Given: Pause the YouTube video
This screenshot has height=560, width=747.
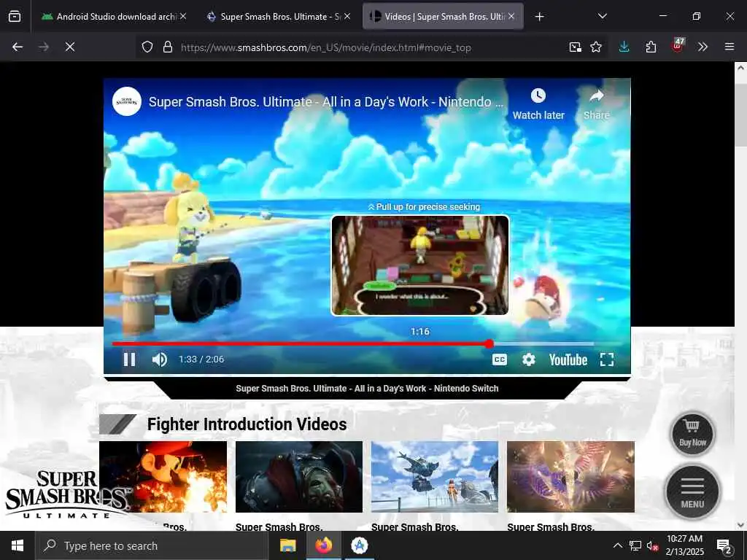Looking at the screenshot, I should pos(130,359).
